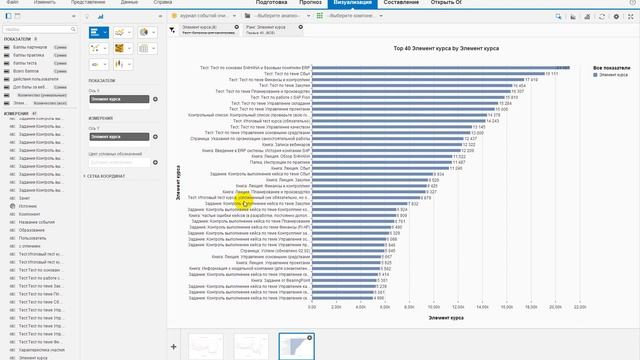The height and width of the screenshot is (360, 640).
Task: Click the fullscreen expand icon
Action: pyautogui.click(x=631, y=16)
